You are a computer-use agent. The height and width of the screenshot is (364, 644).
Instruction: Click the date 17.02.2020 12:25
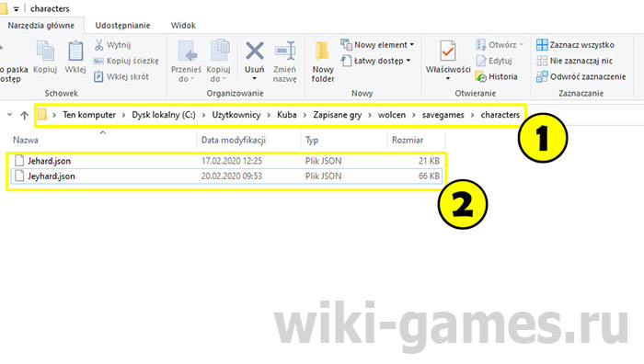pos(232,161)
